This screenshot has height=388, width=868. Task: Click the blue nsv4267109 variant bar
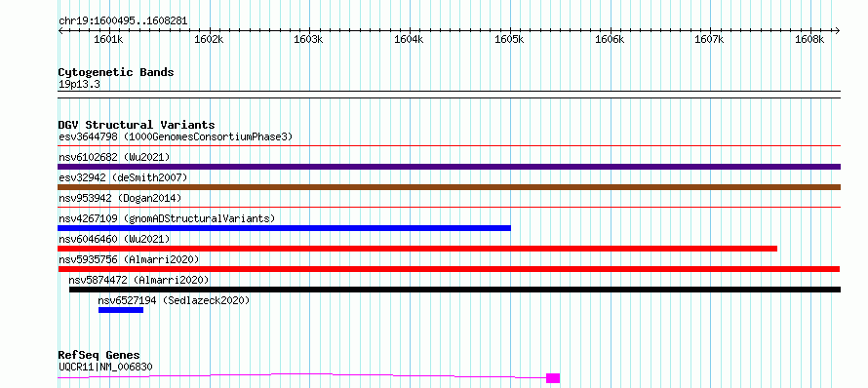coord(285,228)
